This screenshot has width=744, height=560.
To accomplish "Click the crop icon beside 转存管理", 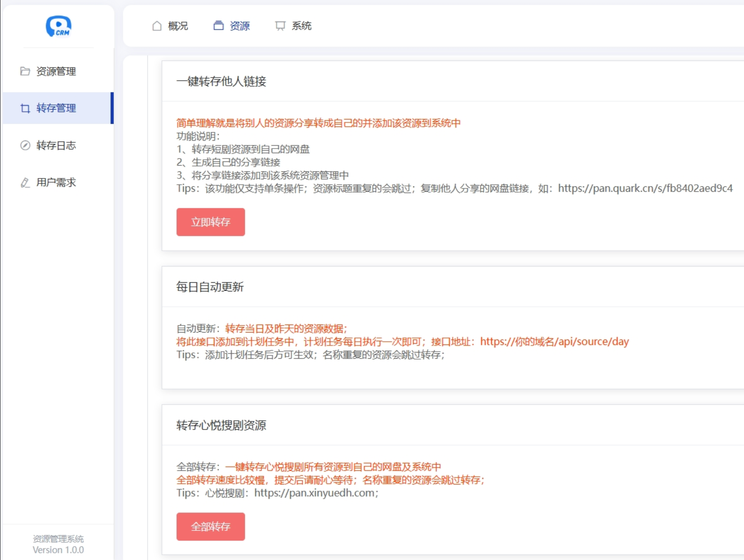I will 25,108.
